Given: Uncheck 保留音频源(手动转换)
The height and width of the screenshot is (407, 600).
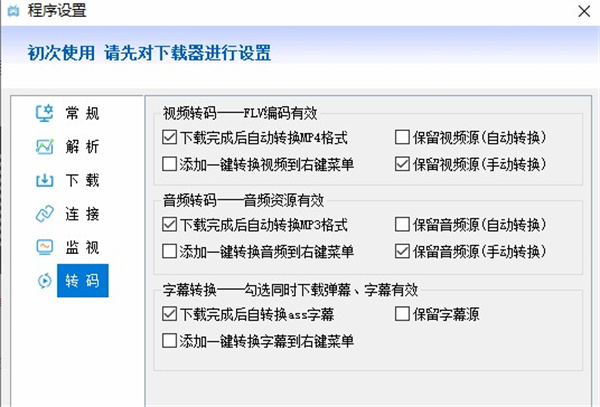Looking at the screenshot, I should 402,251.
